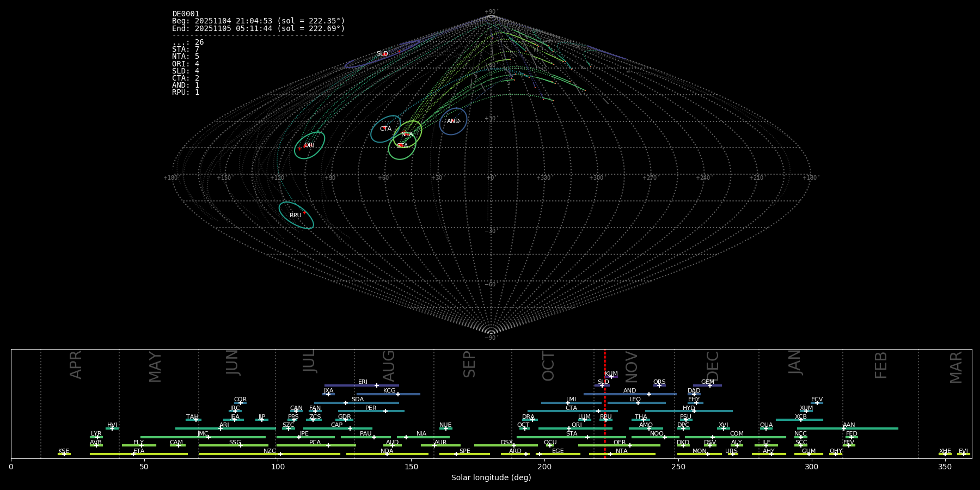Click the 'ORI: 4' count in legend
The height and width of the screenshot is (490, 980).
(186, 64)
